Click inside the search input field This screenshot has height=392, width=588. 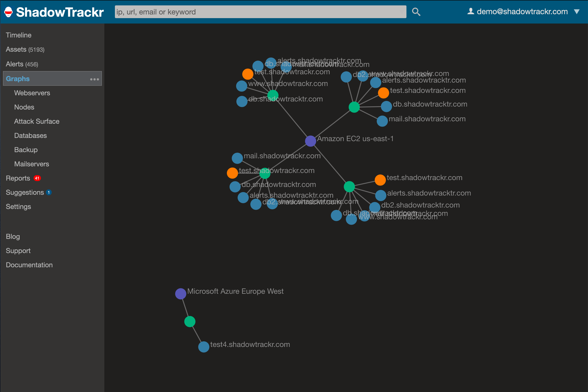[x=260, y=12]
